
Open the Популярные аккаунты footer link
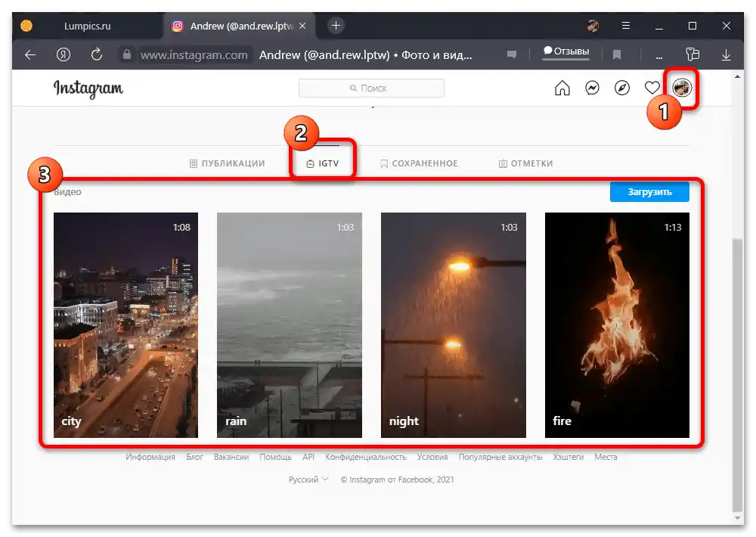tap(500, 457)
